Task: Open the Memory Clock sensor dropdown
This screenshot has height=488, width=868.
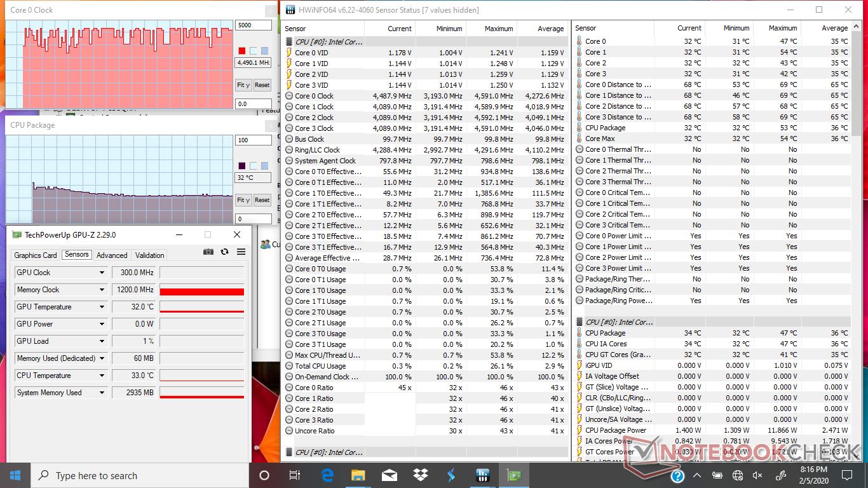Action: [102, 290]
